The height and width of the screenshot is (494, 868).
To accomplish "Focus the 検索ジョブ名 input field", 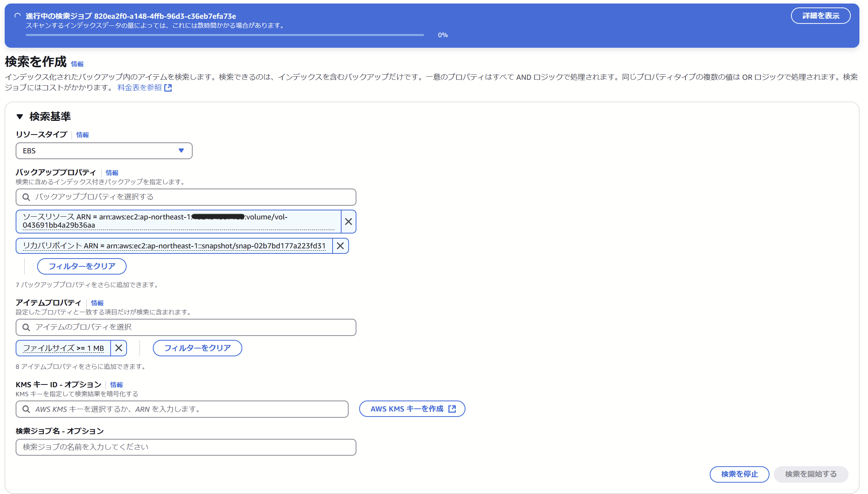I will coord(186,447).
